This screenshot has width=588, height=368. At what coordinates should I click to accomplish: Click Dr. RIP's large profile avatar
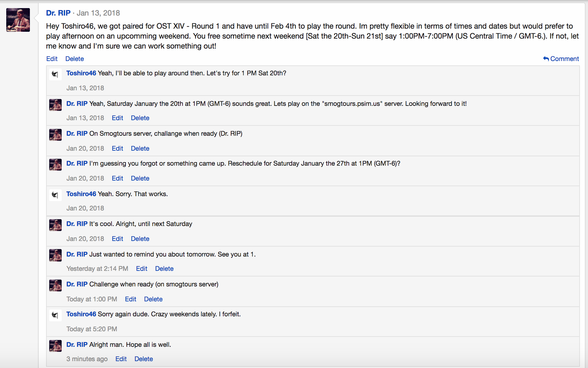pos(18,20)
